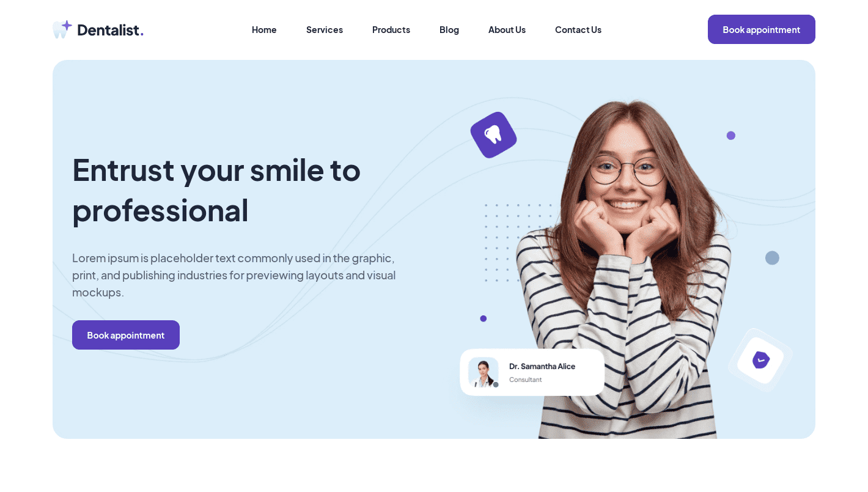Click the header Book appointment button

click(762, 29)
